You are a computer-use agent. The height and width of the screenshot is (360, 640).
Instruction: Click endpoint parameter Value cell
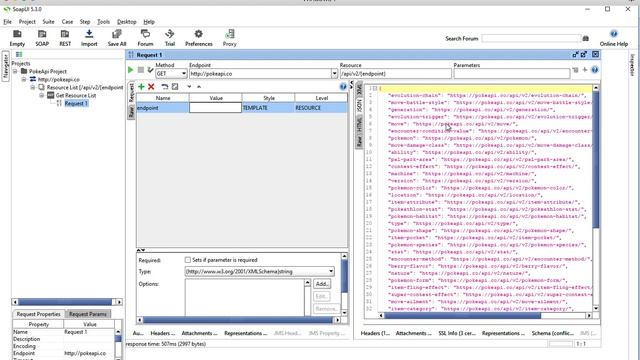pyautogui.click(x=215, y=108)
